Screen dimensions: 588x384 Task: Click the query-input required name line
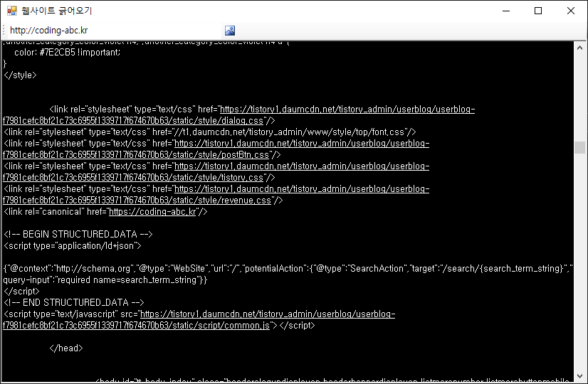[105, 280]
